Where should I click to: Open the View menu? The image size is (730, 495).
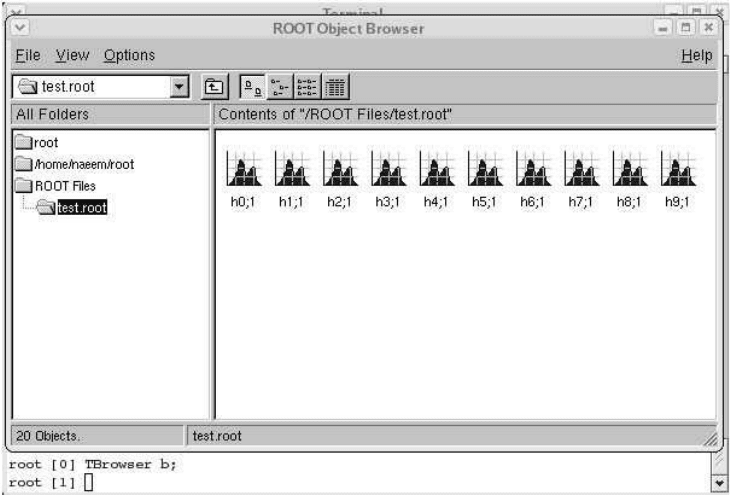(x=71, y=54)
